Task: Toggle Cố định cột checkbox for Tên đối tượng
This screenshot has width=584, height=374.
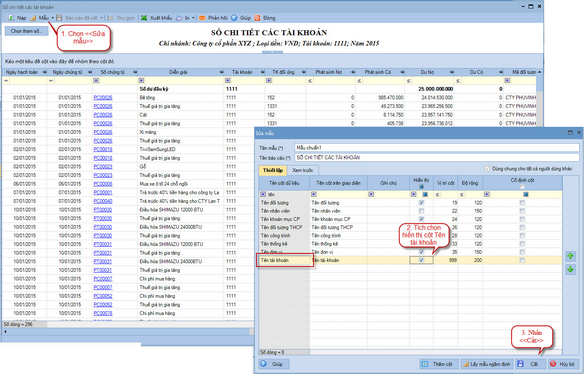Action: point(522,203)
